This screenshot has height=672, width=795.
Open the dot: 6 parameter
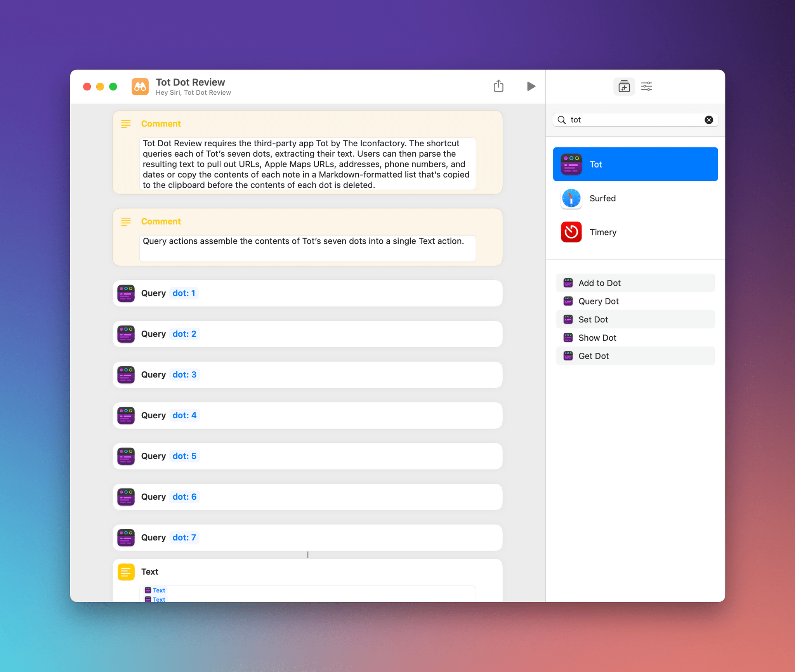pyautogui.click(x=184, y=497)
